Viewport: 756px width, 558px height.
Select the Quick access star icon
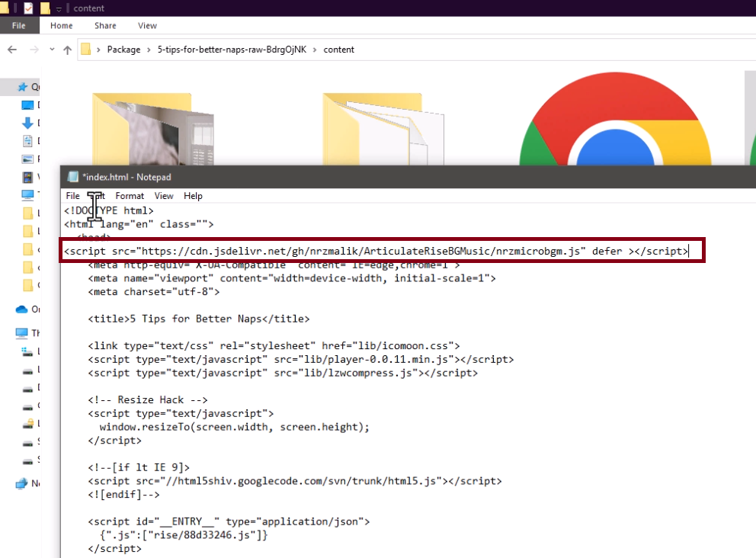[x=22, y=87]
